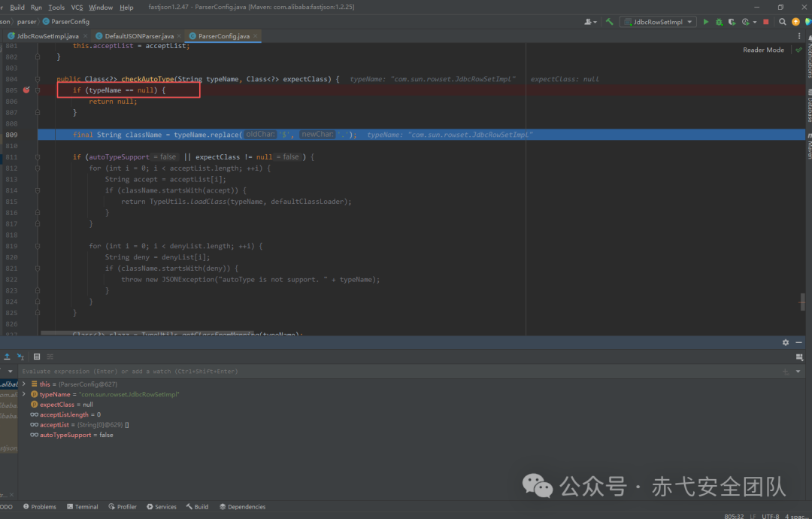This screenshot has height=519, width=812.
Task: Expand the typeName variable node
Action: click(x=24, y=394)
